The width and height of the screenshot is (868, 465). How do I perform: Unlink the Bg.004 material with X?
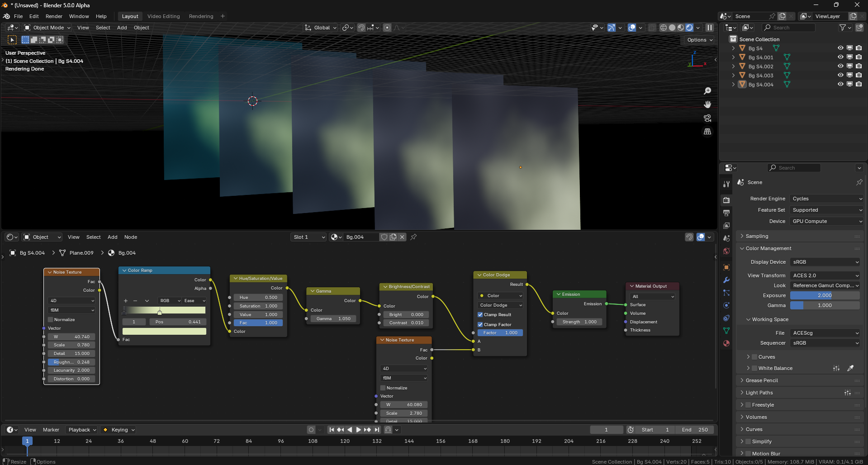[x=402, y=237]
